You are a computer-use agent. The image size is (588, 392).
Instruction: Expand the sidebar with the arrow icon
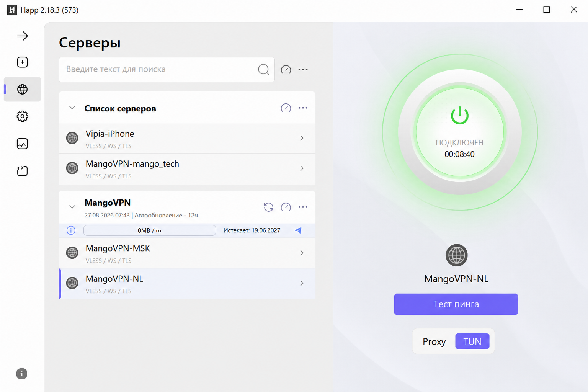23,36
